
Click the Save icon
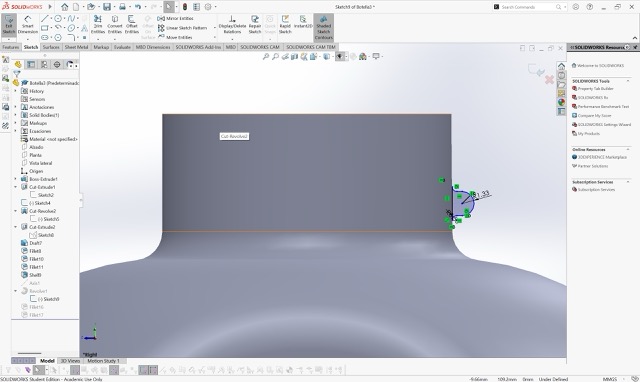tap(107, 7)
